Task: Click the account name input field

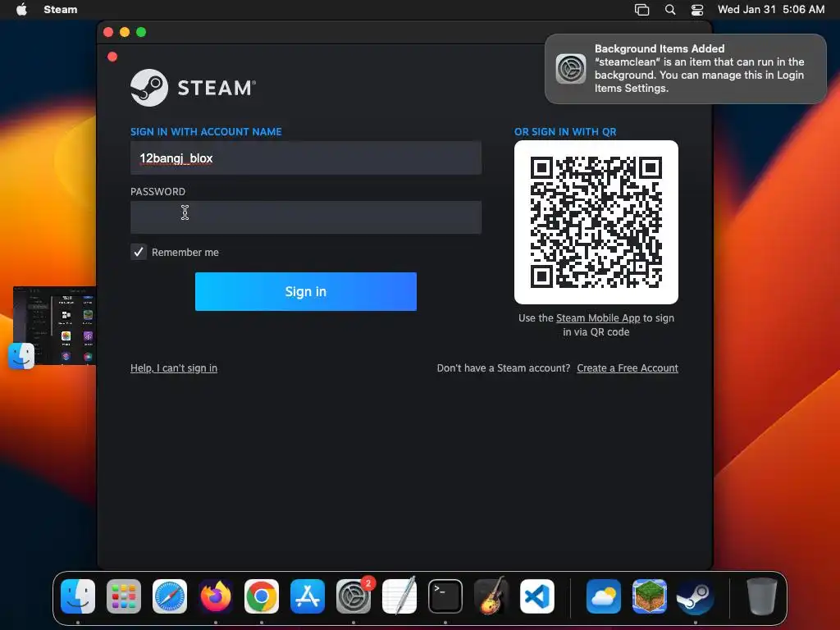Action: pyautogui.click(x=306, y=158)
